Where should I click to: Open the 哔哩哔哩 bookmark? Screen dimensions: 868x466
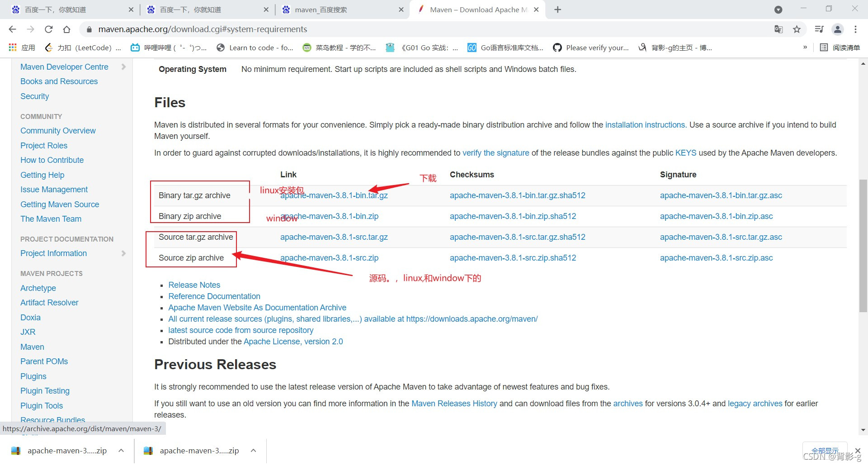click(x=169, y=48)
